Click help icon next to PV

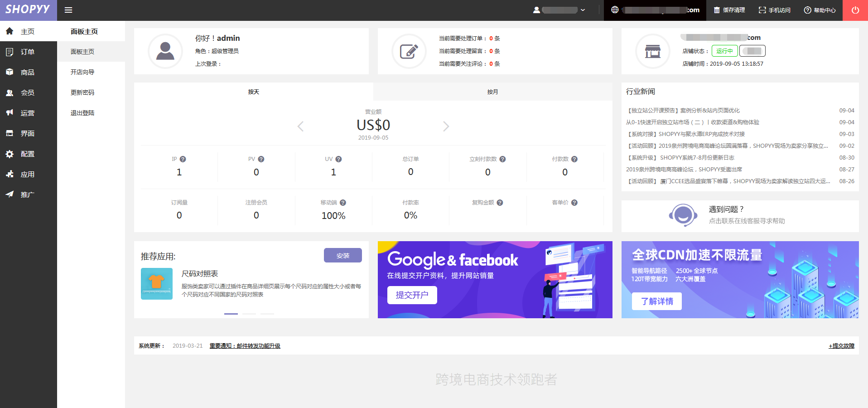261,159
